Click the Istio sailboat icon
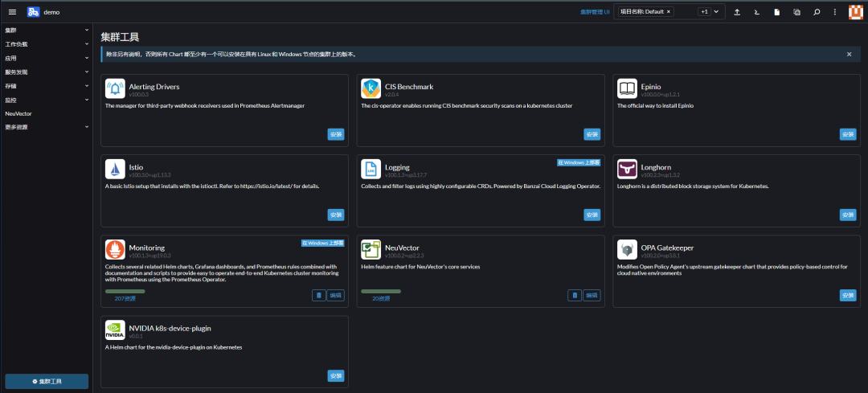Viewport: 868px width, 393px height. click(x=115, y=169)
